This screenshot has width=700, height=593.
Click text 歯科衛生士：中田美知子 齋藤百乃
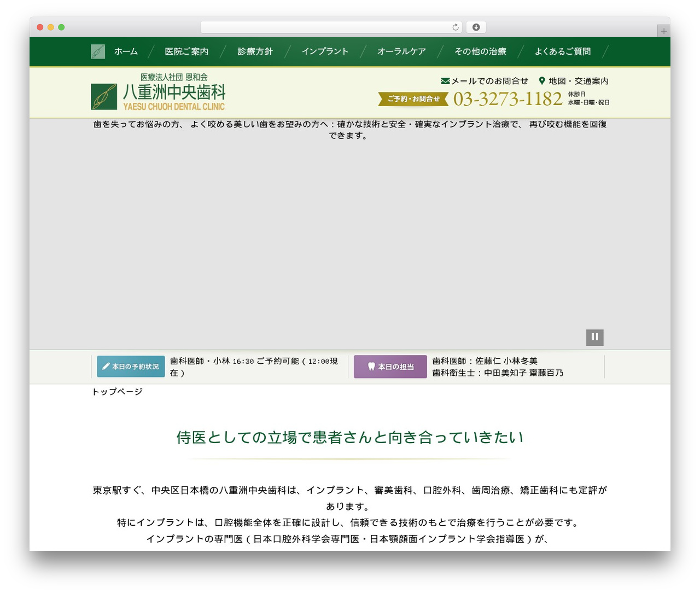click(x=498, y=373)
